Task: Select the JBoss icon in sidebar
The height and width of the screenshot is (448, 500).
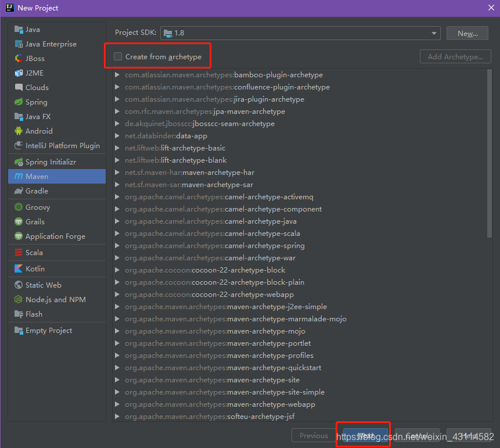Action: tap(19, 58)
